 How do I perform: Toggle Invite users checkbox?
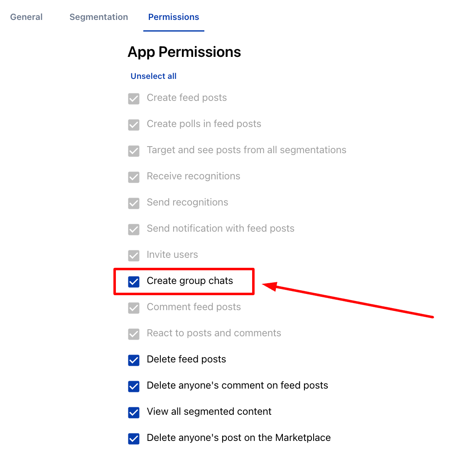(x=134, y=256)
